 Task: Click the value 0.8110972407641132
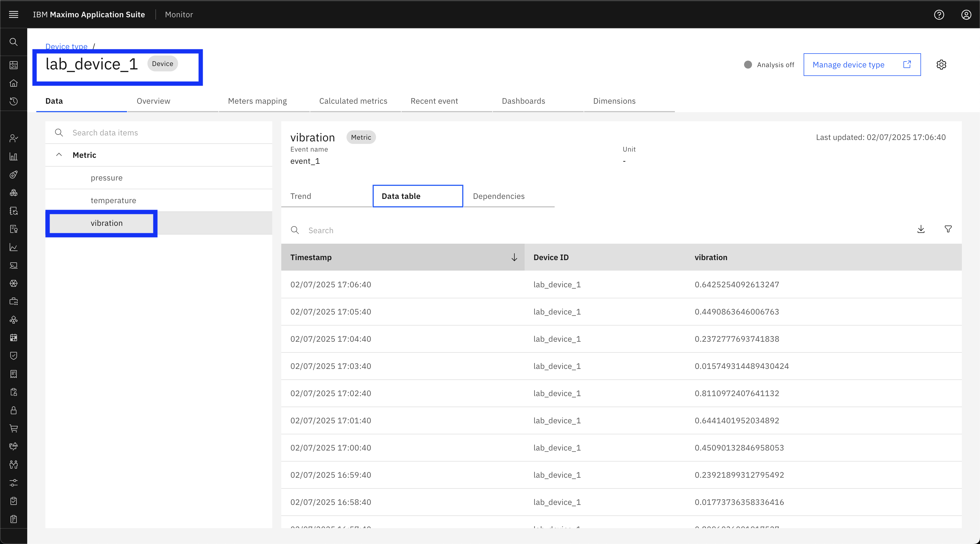pyautogui.click(x=737, y=393)
